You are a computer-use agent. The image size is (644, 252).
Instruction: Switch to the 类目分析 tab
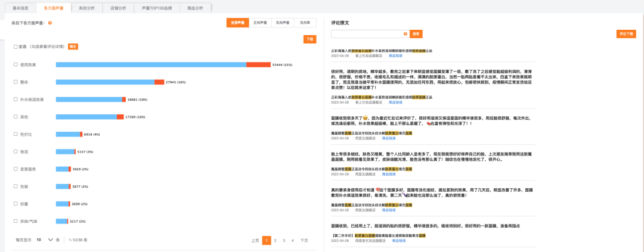[x=86, y=8]
